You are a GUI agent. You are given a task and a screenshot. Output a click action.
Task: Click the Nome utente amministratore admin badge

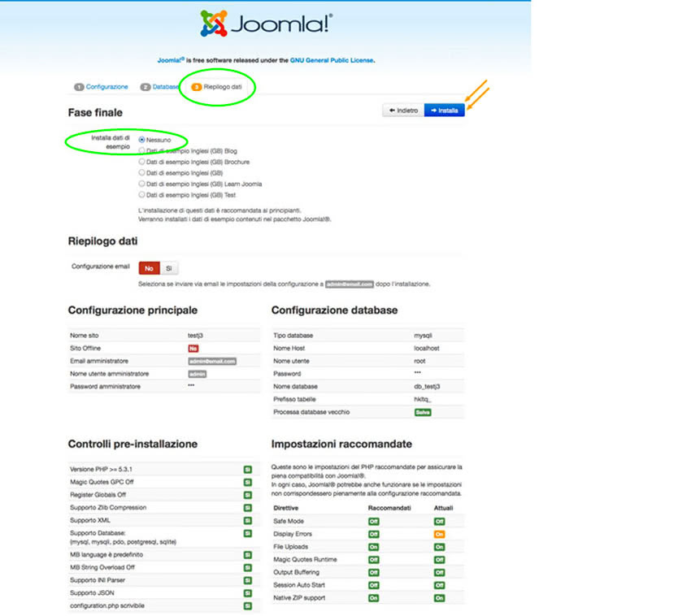click(197, 374)
